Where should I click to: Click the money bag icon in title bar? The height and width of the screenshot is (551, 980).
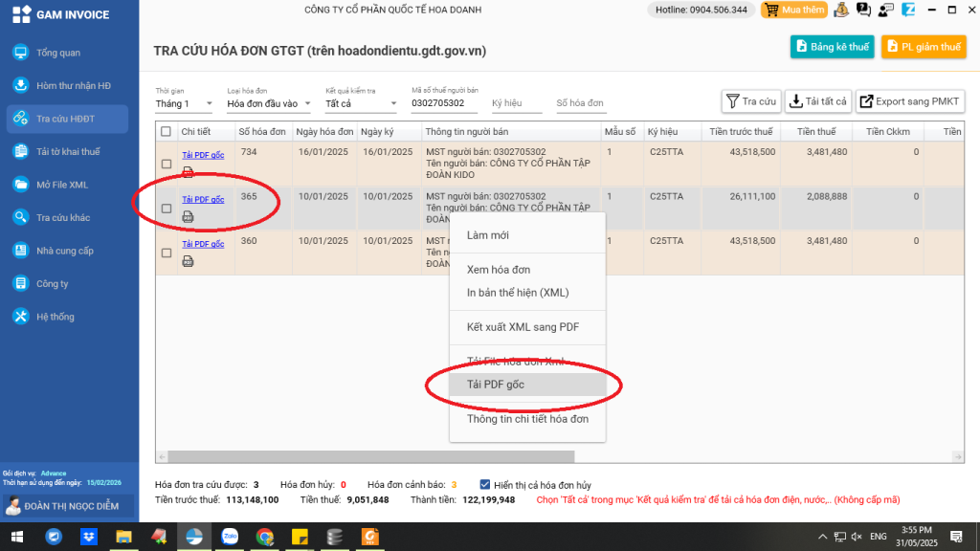pyautogui.click(x=841, y=10)
